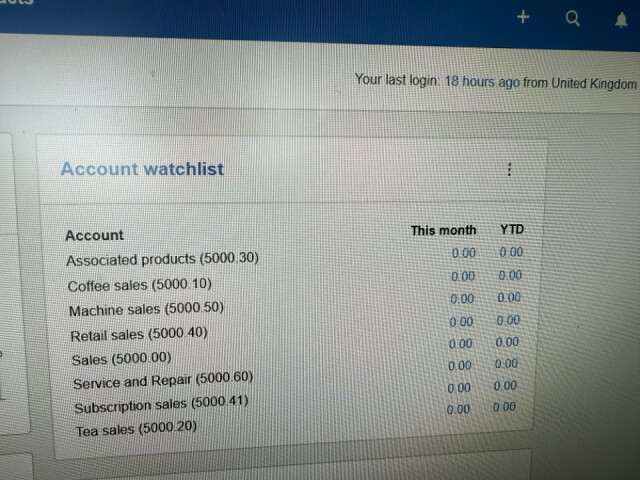
Task: Open Subscription sales YTD 0.00 value
Action: (x=505, y=385)
